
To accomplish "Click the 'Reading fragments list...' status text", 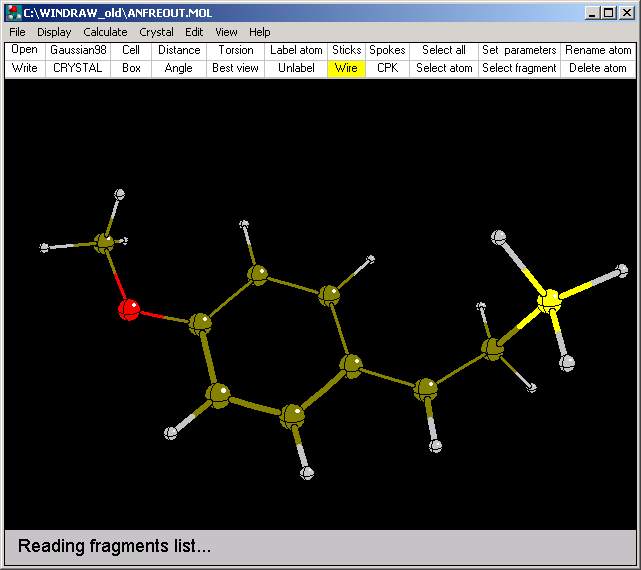I will (114, 546).
